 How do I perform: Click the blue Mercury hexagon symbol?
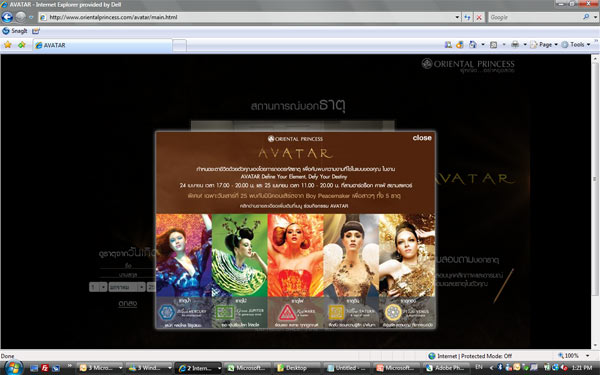click(167, 313)
